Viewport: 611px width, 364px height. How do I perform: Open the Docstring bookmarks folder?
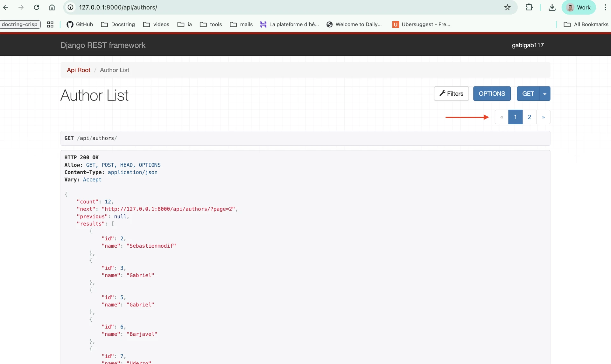pyautogui.click(x=118, y=24)
